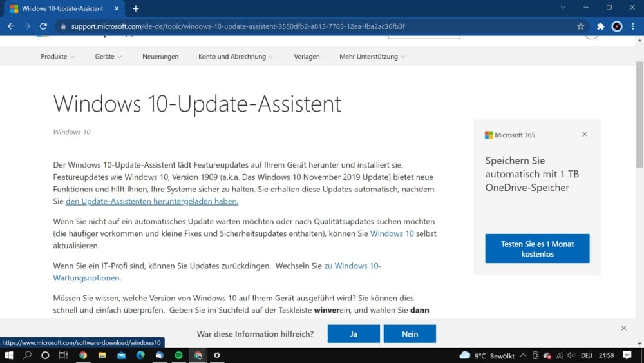This screenshot has width=644, height=363.
Task: Open clock showing 21:59
Action: (606, 356)
